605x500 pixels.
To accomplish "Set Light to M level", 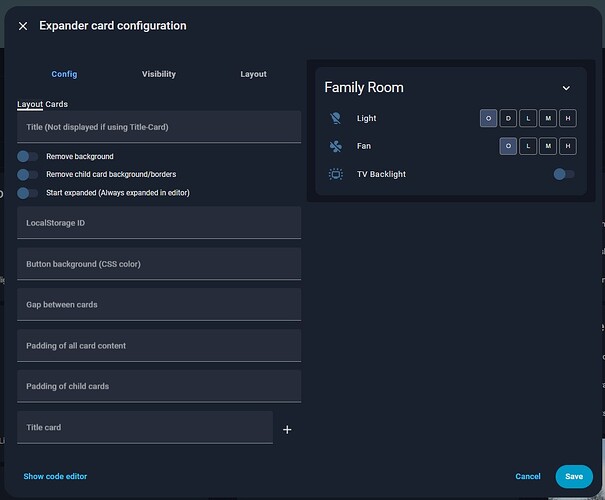I will pos(548,118).
